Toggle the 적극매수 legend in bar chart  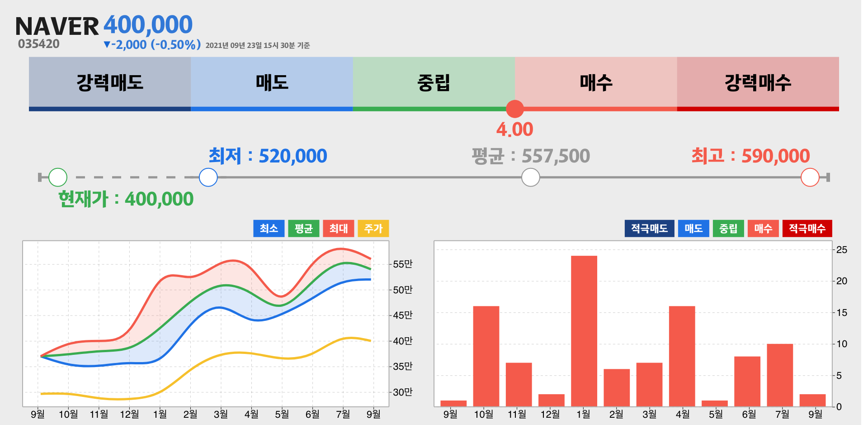click(807, 229)
